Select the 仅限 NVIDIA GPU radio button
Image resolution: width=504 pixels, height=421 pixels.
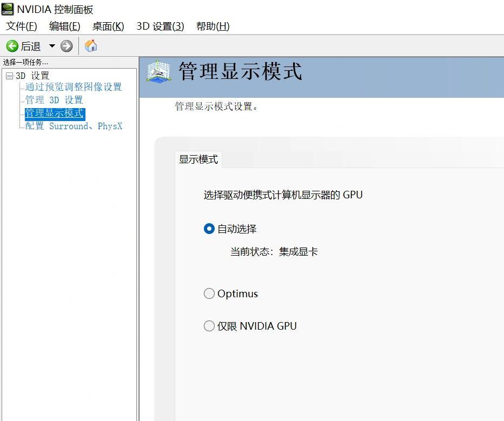click(209, 326)
